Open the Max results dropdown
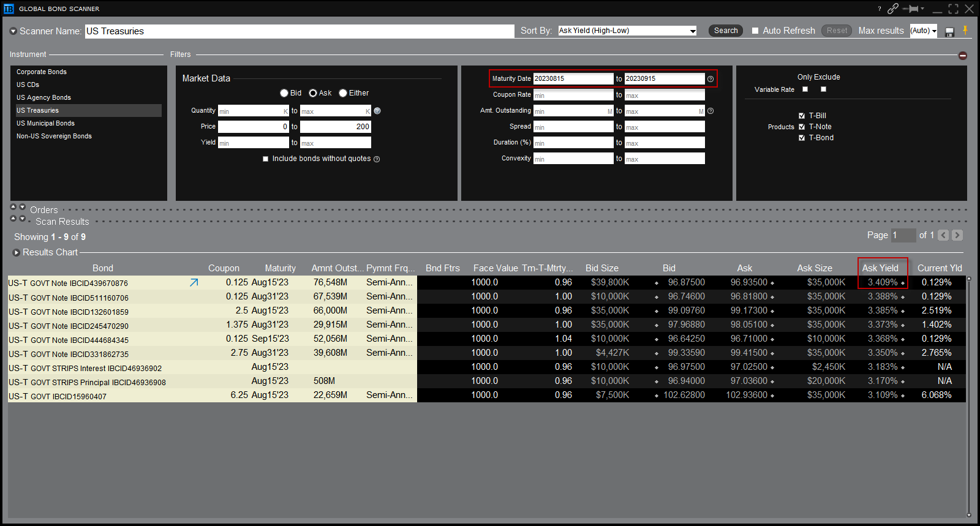Screen dimensions: 980x526 (x=924, y=31)
